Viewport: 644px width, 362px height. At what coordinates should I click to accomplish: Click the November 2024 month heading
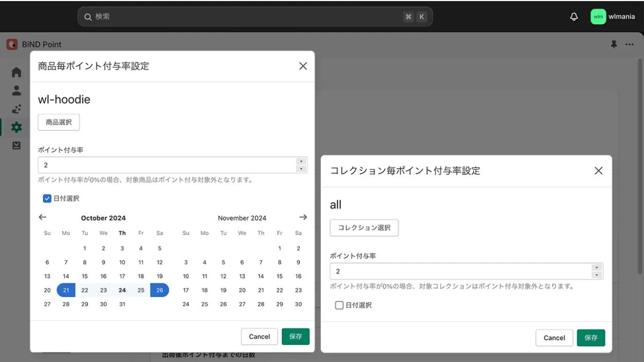(242, 218)
